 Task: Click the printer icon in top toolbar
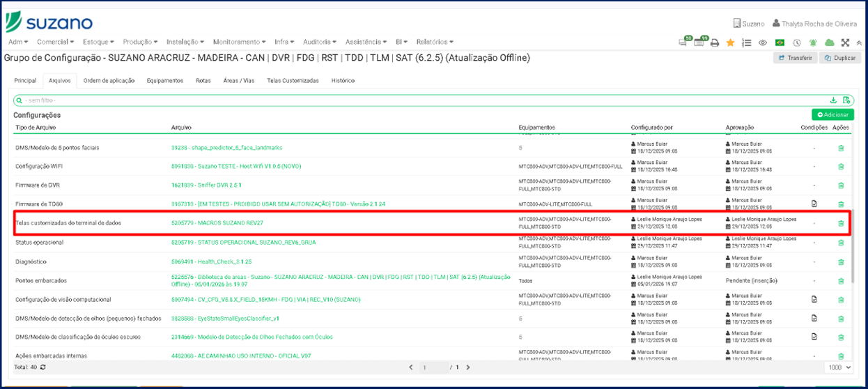(x=714, y=43)
